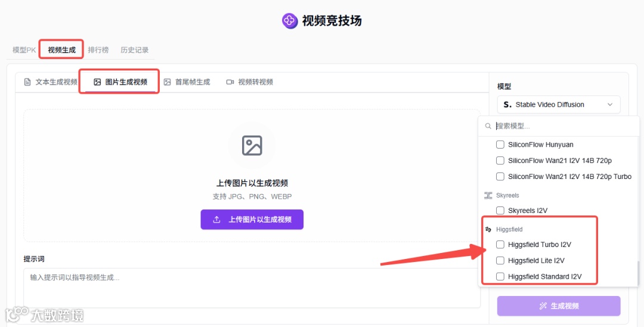
Task: Switch to the 视频生成 tab
Action: click(x=61, y=50)
